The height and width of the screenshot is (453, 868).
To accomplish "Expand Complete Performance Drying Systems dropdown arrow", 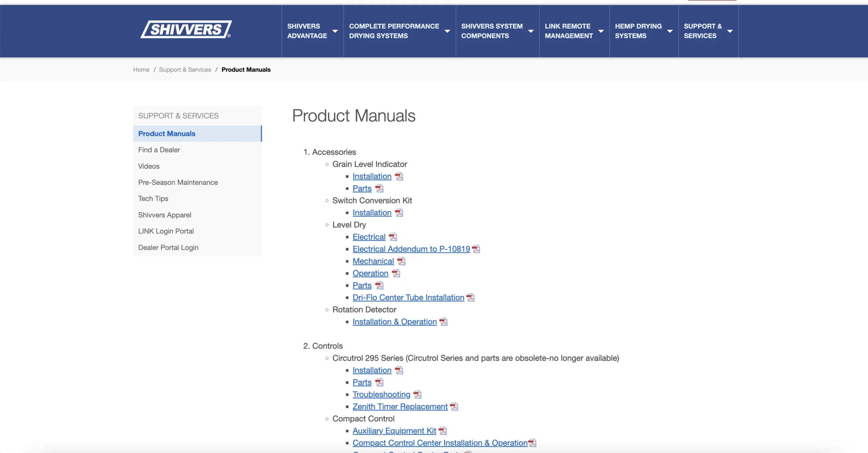I will (447, 31).
